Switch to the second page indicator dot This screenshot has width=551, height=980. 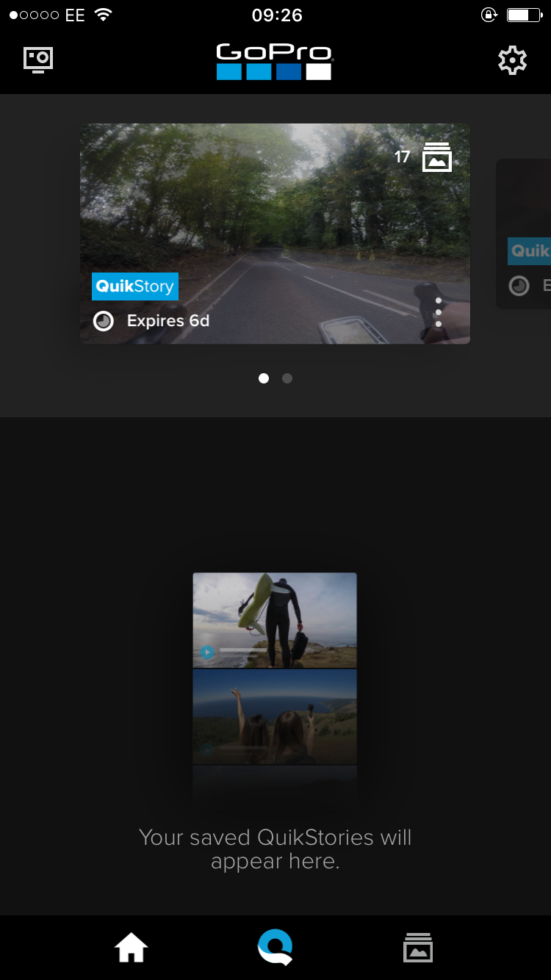point(287,378)
